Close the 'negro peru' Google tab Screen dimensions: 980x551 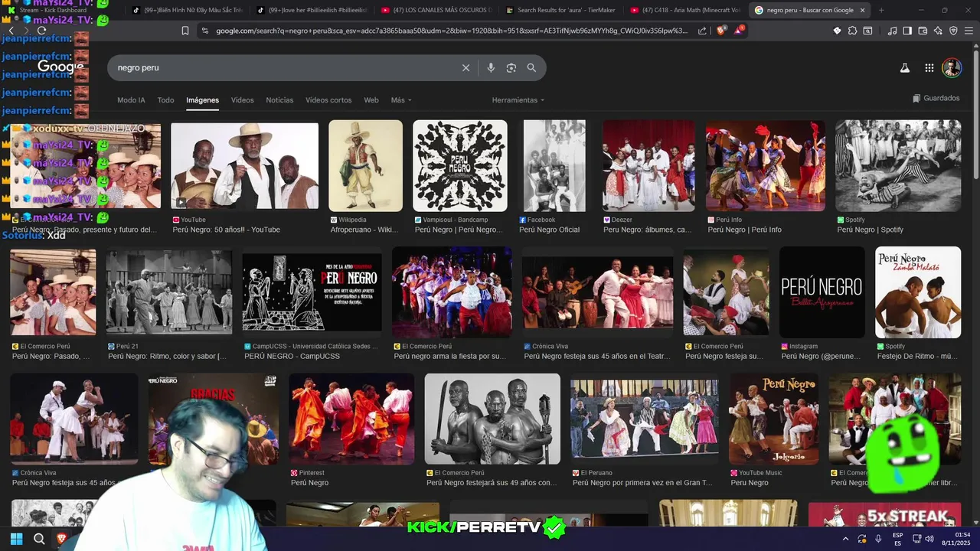click(x=863, y=10)
